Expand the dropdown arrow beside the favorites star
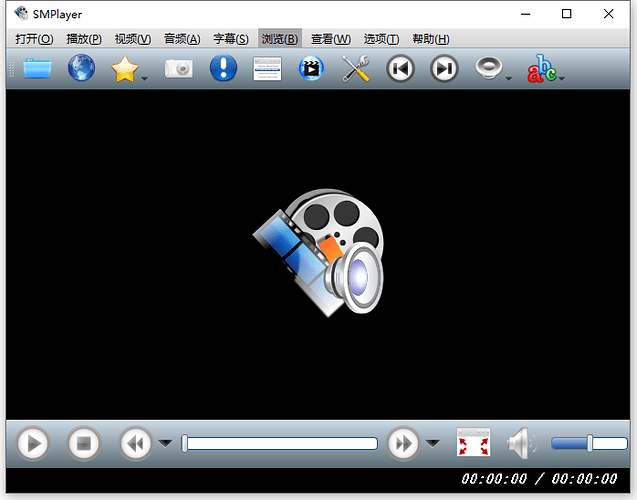Viewport: 637px width, 500px height. click(144, 77)
